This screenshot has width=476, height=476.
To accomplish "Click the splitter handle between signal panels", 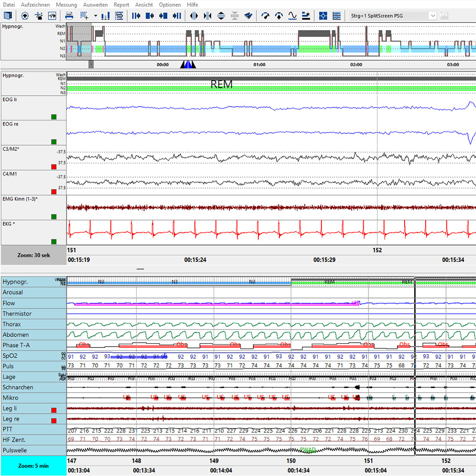I will (x=140, y=269).
